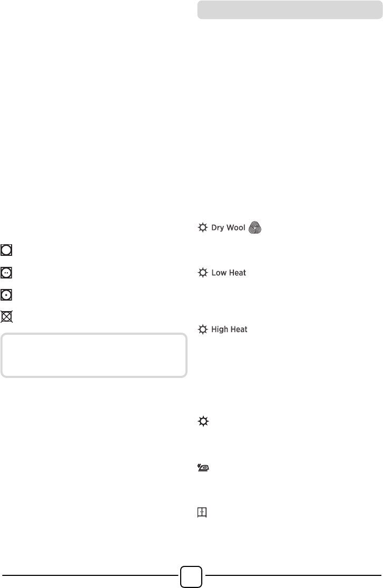Click the crossed-out do not tumble dry symbol

7,316
